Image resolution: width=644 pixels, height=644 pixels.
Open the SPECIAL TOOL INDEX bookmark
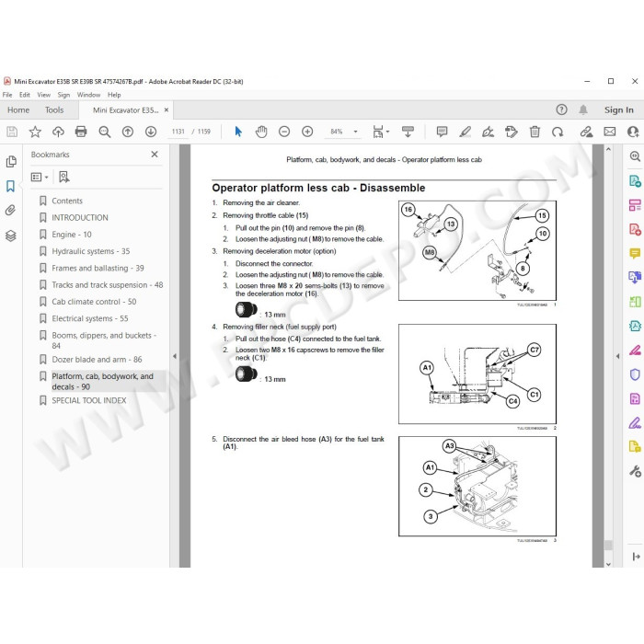88,400
